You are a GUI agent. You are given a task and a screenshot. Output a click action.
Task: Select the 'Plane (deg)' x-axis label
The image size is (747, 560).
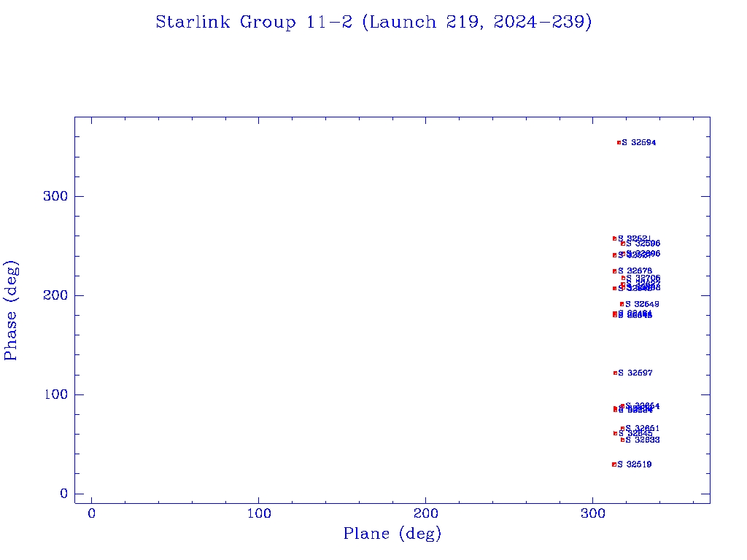pos(392,533)
